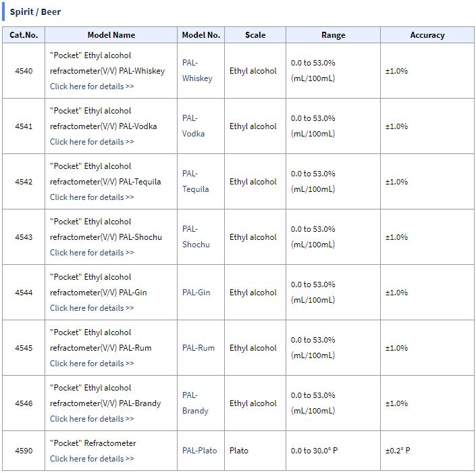The image size is (476, 473).
Task: Select catalog number 4545
Action: (24, 348)
